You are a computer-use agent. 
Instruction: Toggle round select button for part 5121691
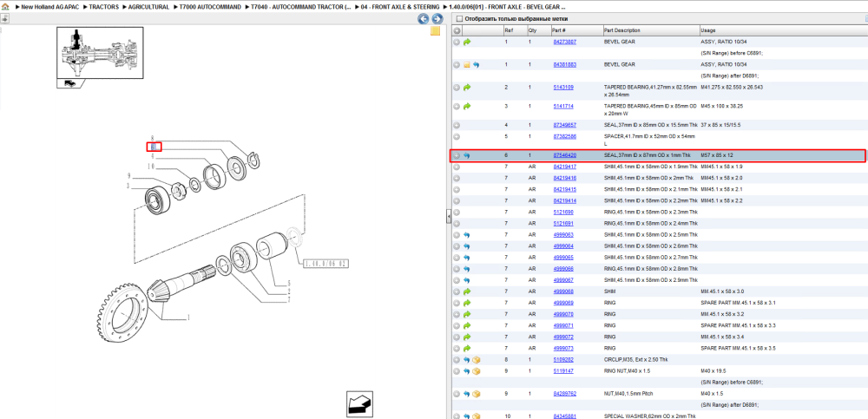click(457, 224)
